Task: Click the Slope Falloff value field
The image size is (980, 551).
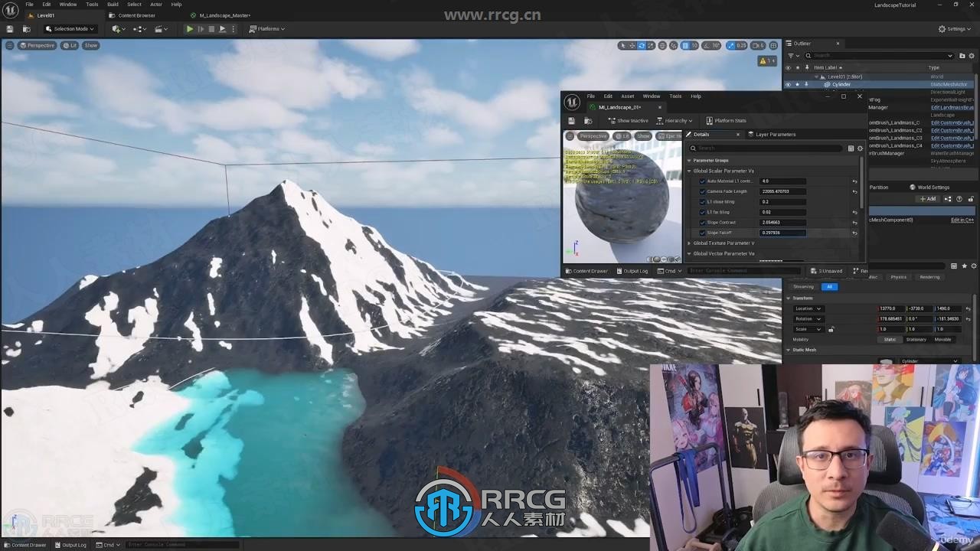Action: coord(782,233)
